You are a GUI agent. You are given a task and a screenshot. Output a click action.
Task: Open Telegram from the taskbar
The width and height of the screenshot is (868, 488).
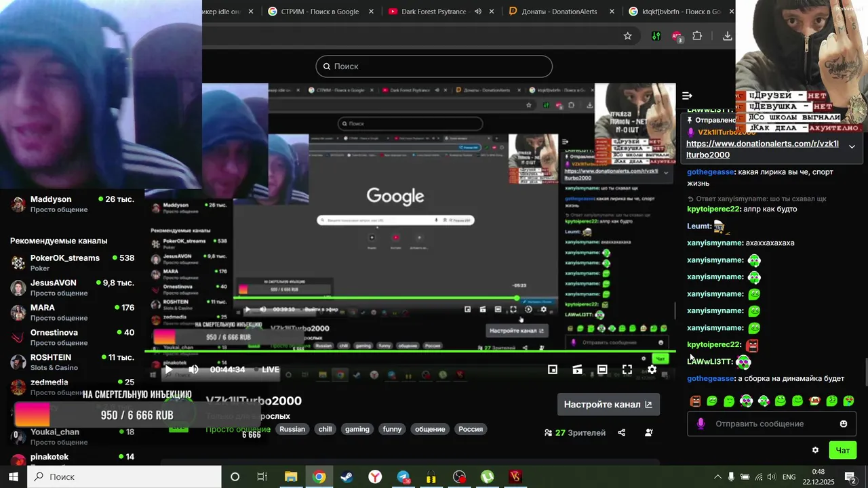coord(403,477)
